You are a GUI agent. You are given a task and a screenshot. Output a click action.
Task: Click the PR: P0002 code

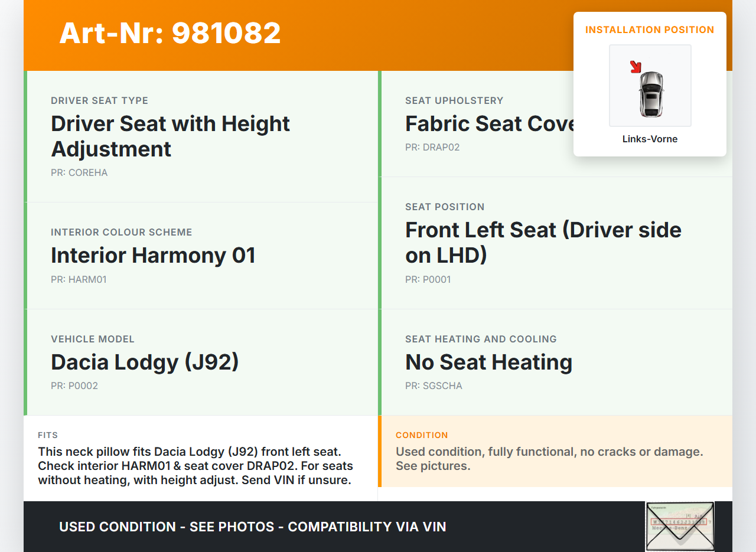74,386
